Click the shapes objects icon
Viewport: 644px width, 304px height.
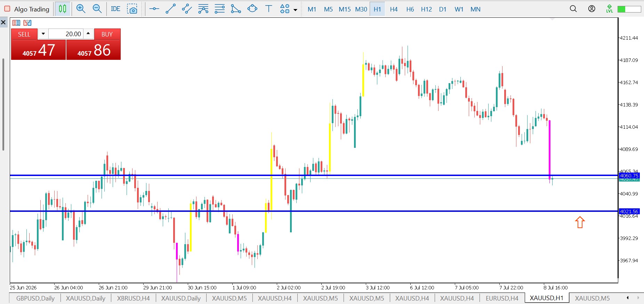(x=285, y=9)
